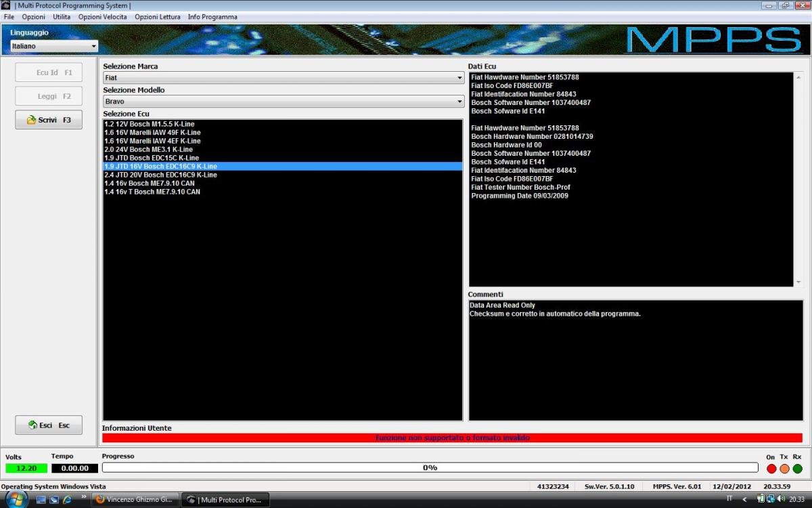Select 2.0 24V Bosch ME3.1 K-Line

tap(283, 150)
